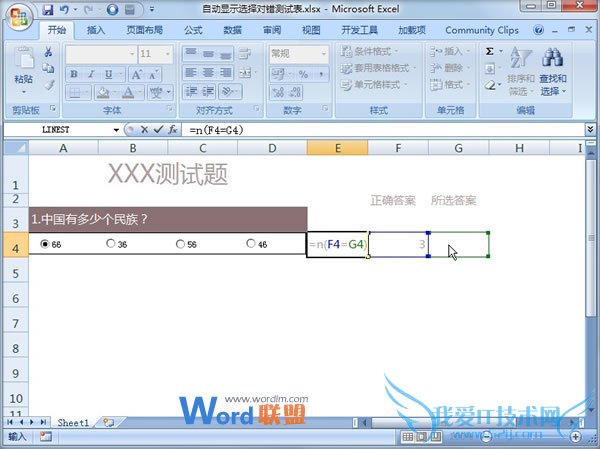Open the Office Button menu
This screenshot has width=600, height=449.
coord(19,17)
